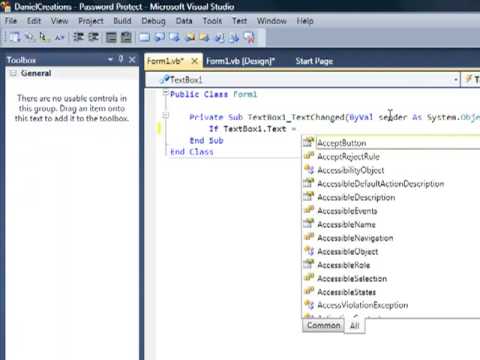Click the Display Object Member List icon

[14, 37]
